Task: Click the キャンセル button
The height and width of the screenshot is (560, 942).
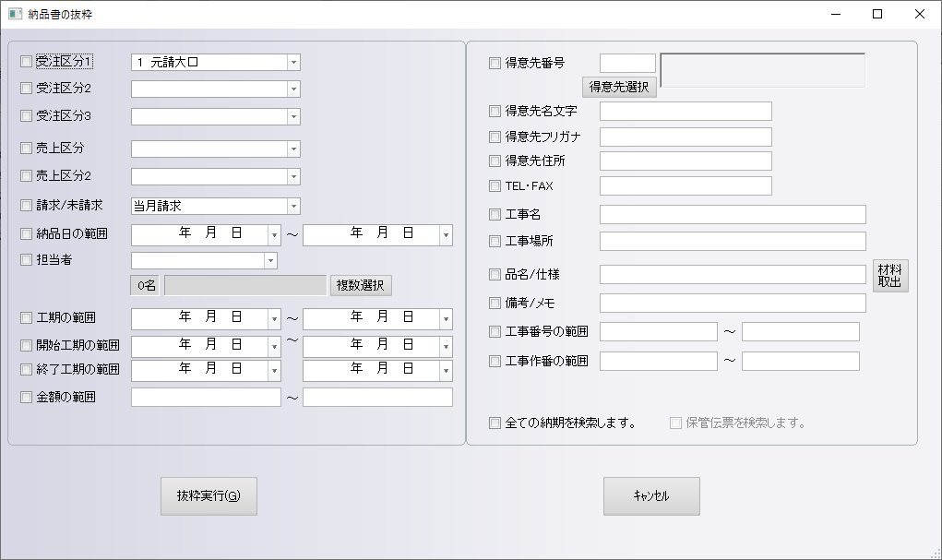Action: (651, 496)
